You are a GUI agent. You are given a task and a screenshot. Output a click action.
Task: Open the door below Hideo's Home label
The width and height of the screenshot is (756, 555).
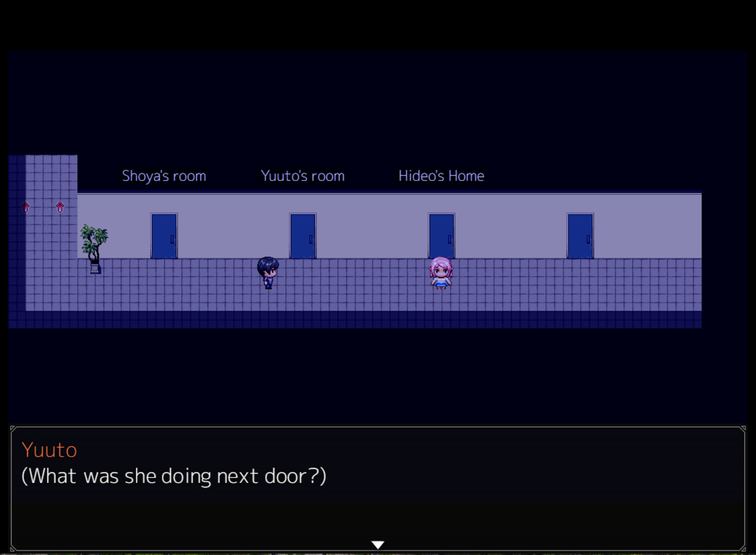[x=441, y=236]
